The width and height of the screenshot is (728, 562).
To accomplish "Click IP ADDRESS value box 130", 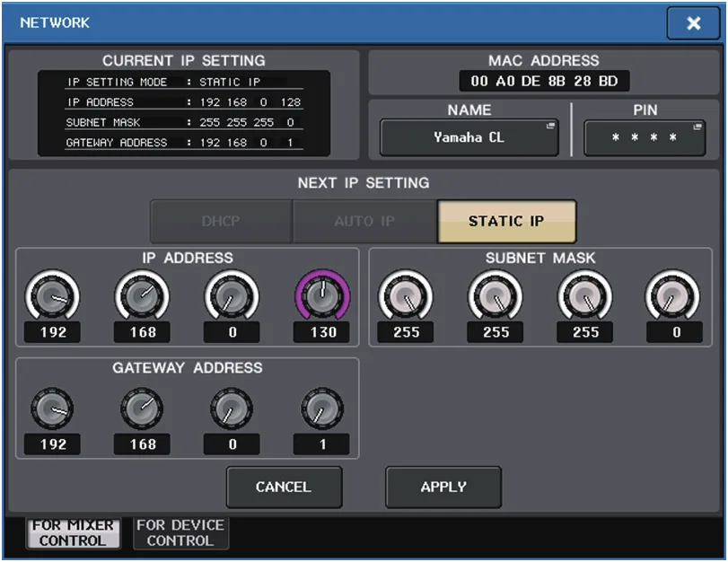I will [321, 332].
